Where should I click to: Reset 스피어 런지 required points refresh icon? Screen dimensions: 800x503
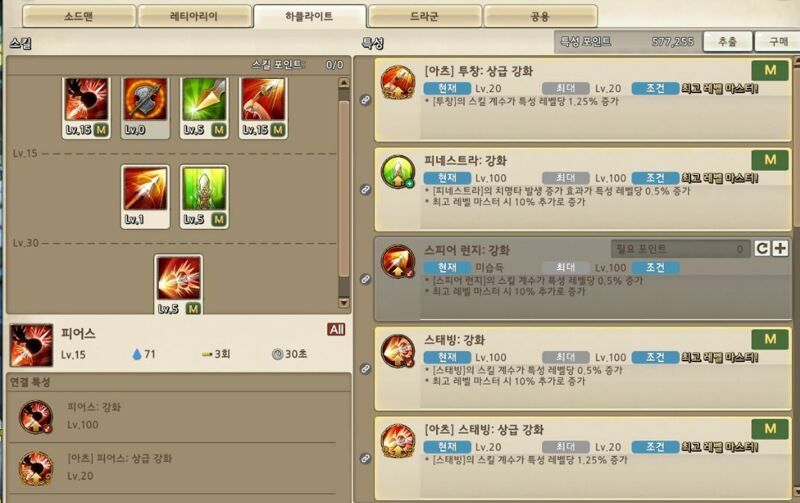pyautogui.click(x=762, y=248)
